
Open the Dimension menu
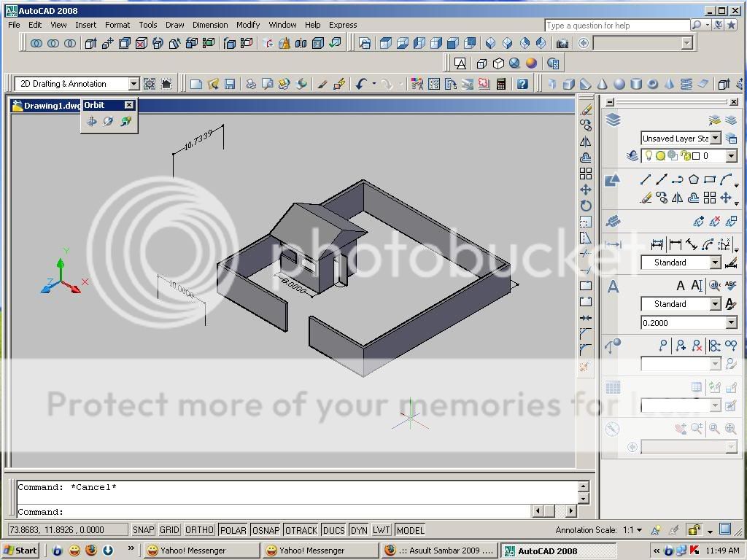(210, 25)
